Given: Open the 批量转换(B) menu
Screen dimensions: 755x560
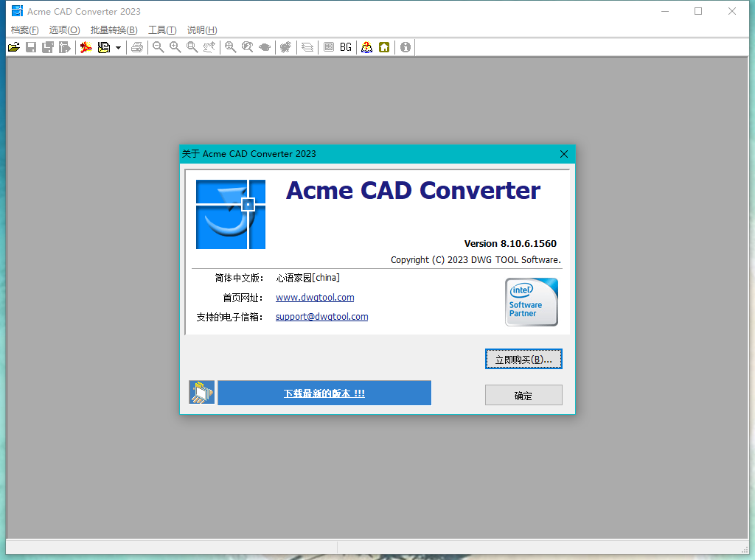Looking at the screenshot, I should [x=114, y=29].
